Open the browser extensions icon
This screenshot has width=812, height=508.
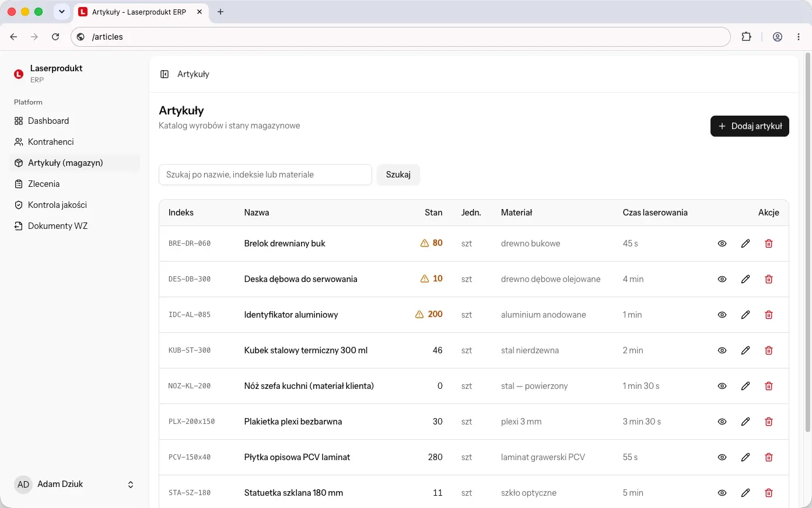(x=746, y=37)
